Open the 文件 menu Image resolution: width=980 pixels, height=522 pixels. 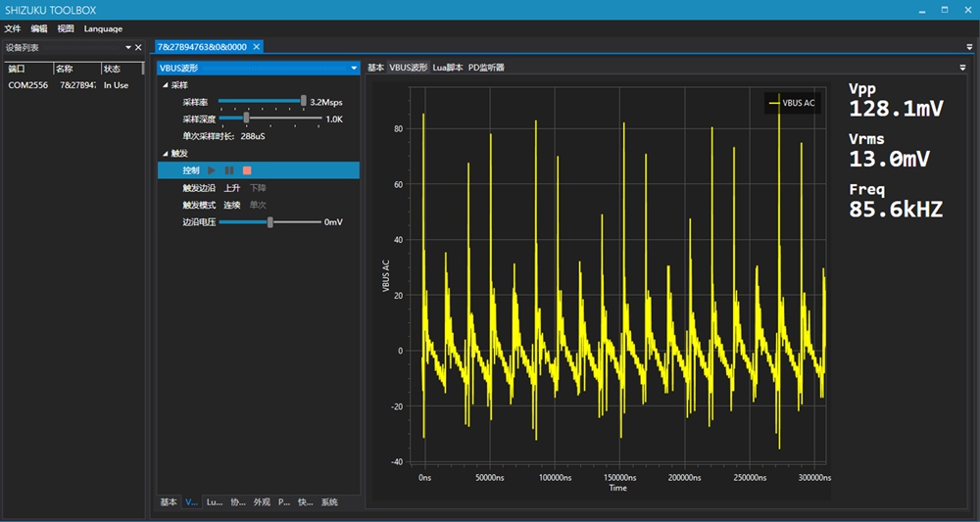point(13,28)
